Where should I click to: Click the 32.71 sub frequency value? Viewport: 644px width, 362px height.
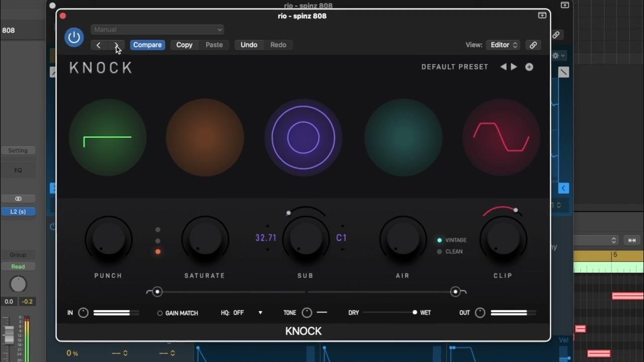pyautogui.click(x=266, y=238)
